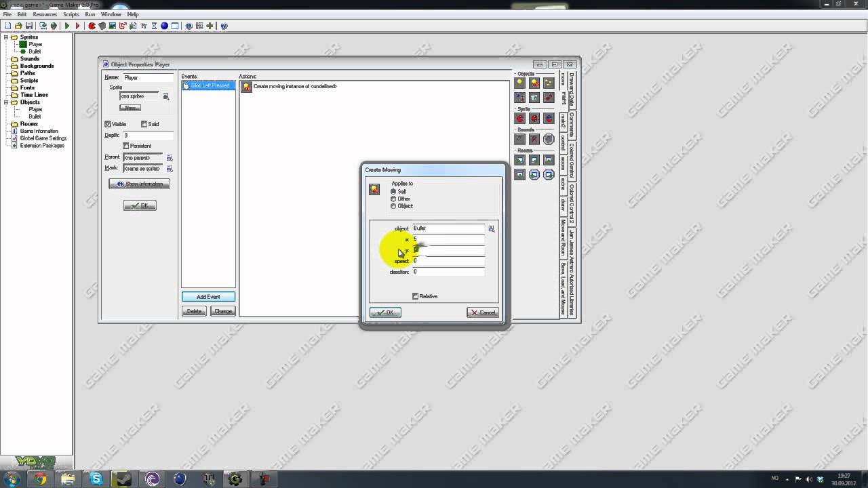Toggle the Visible checkbox
The image size is (868, 488).
pyautogui.click(x=108, y=124)
